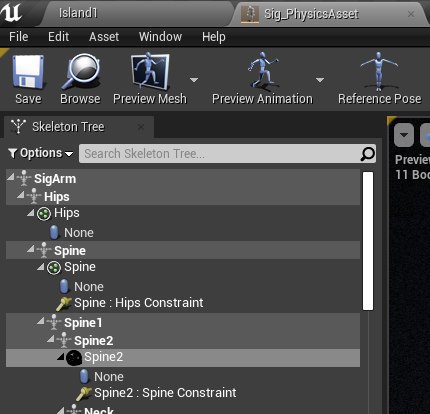
Task: Click the Spine : Hips Constraint icon
Action: (x=64, y=303)
